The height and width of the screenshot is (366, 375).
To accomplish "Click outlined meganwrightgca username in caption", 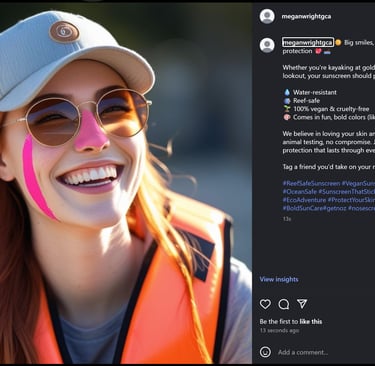I will point(308,42).
